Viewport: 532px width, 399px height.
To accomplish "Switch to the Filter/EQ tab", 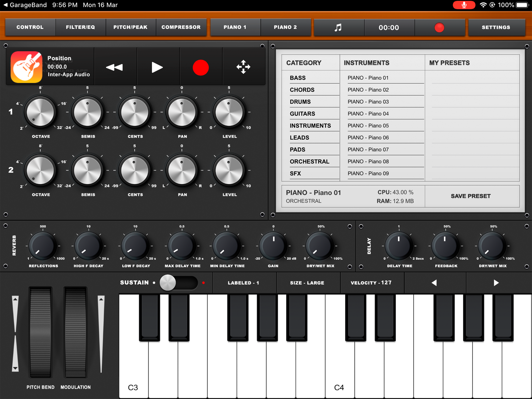I will coord(80,27).
